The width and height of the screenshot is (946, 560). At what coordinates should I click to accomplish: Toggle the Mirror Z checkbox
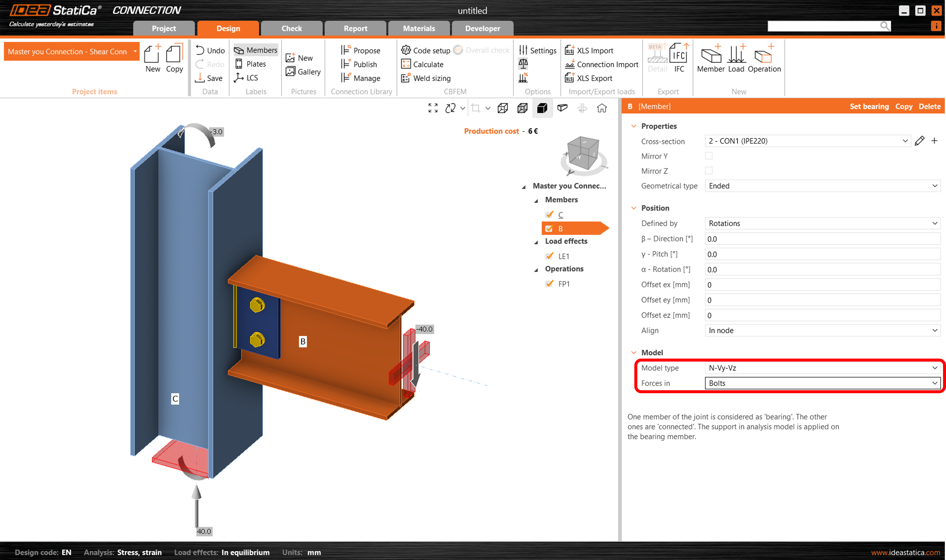(708, 171)
